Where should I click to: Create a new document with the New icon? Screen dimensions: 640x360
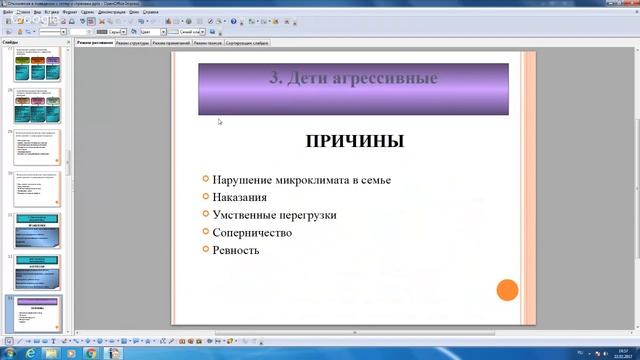pyautogui.click(x=8, y=21)
